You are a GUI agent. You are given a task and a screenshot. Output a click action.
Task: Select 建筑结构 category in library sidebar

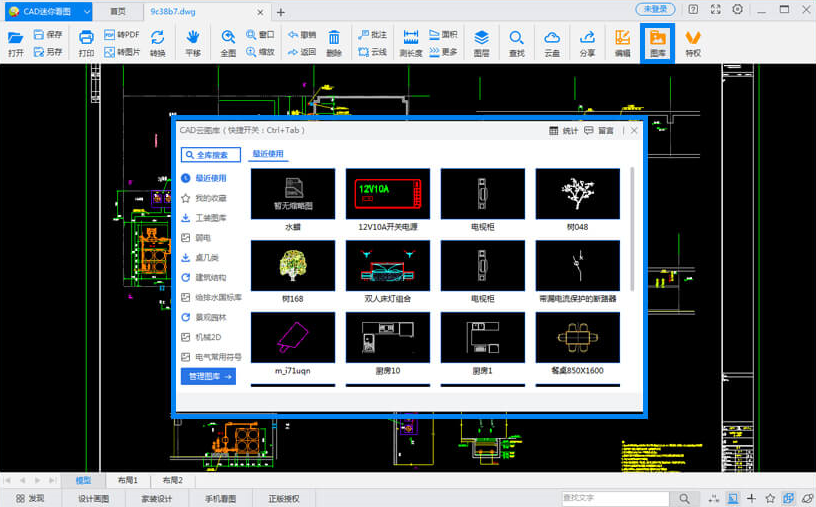click(210, 277)
